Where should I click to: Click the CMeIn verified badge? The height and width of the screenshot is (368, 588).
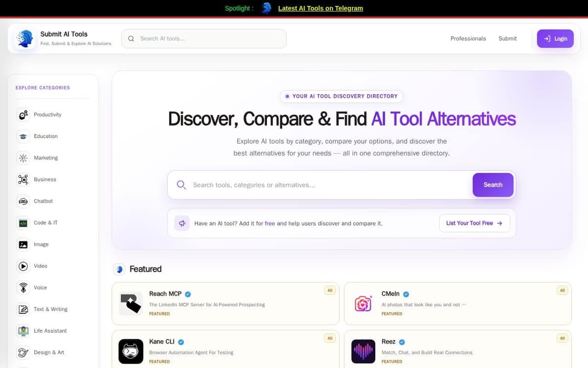406,294
